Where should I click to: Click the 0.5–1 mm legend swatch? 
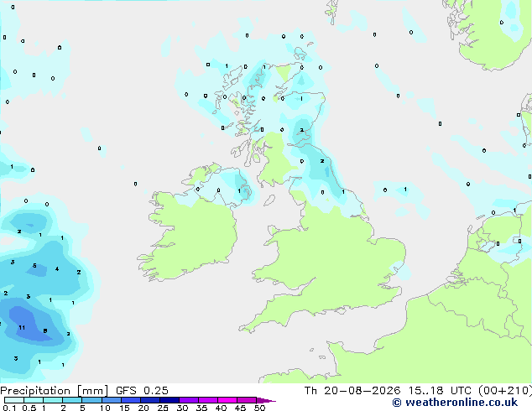pos(34,400)
